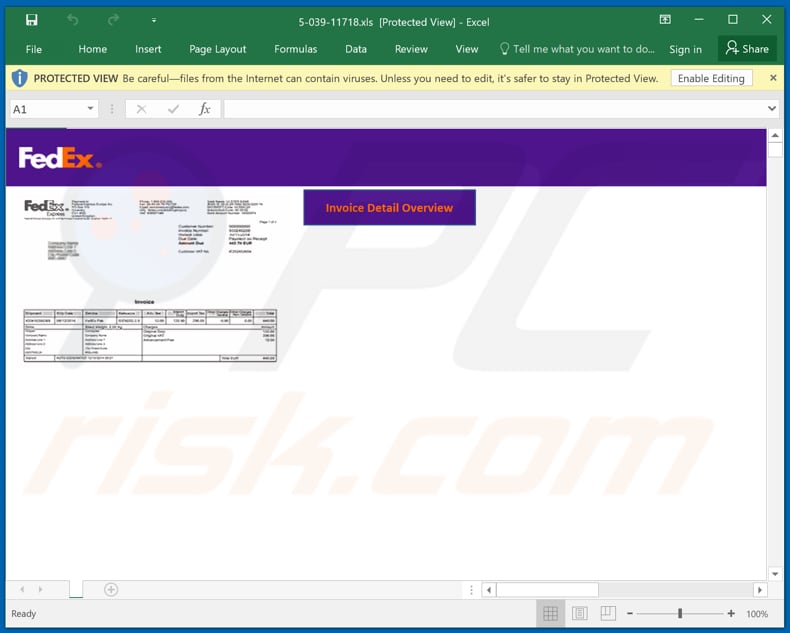Switch to Page Break Preview icon
The height and width of the screenshot is (633, 790).
click(x=608, y=613)
